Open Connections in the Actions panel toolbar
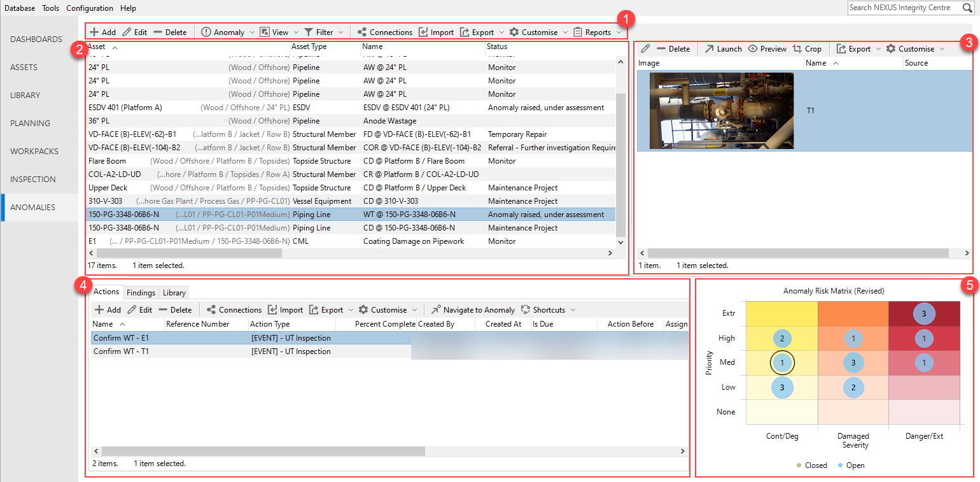The height and width of the screenshot is (482, 980). click(x=234, y=310)
